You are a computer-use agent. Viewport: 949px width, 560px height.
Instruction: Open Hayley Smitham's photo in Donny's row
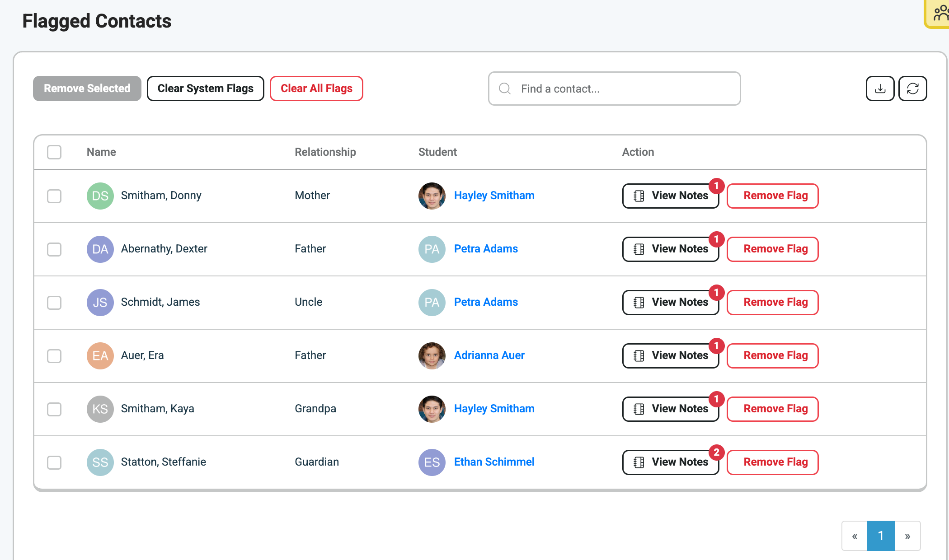pyautogui.click(x=432, y=196)
